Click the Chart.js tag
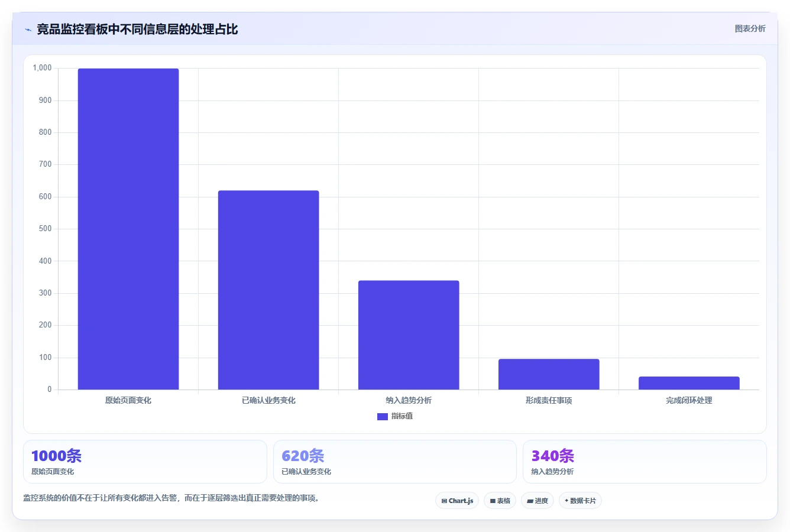This screenshot has width=790, height=532. (457, 501)
